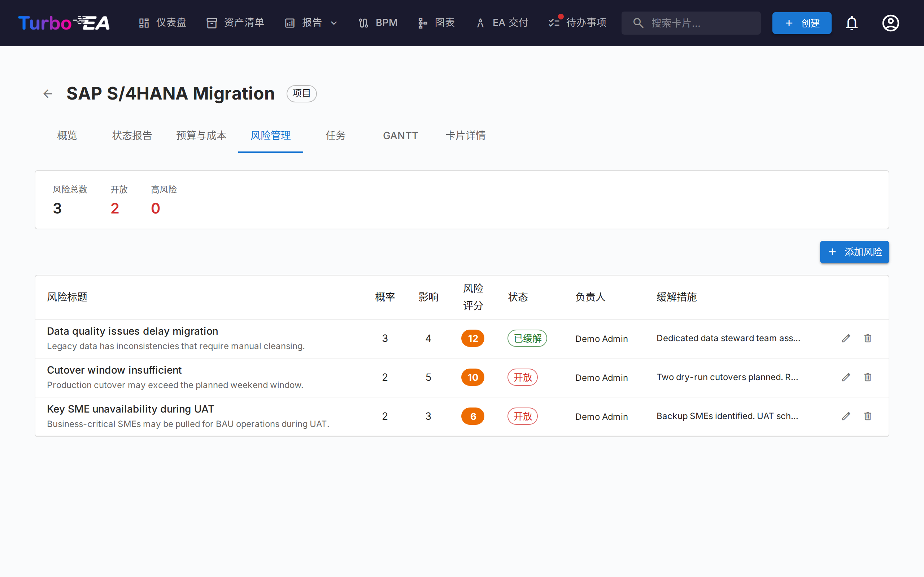Viewport: 924px width, 577px height.
Task: Edit the Key SME unavailability risk
Action: pos(846,416)
